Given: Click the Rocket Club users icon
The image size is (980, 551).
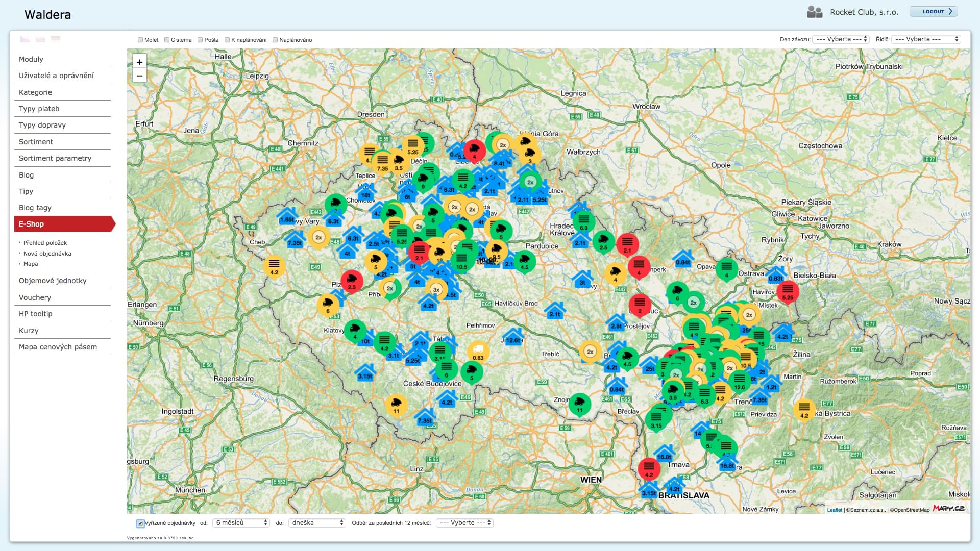Looking at the screenshot, I should coord(815,12).
